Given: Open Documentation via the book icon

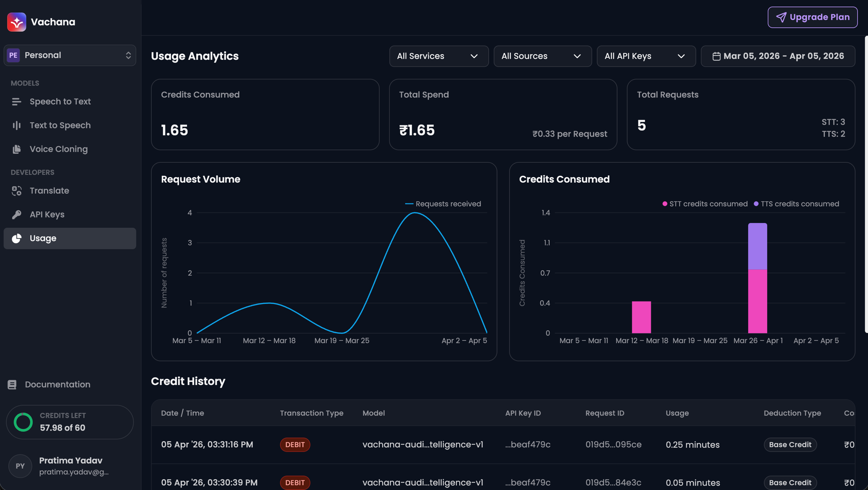Looking at the screenshot, I should 11,384.
